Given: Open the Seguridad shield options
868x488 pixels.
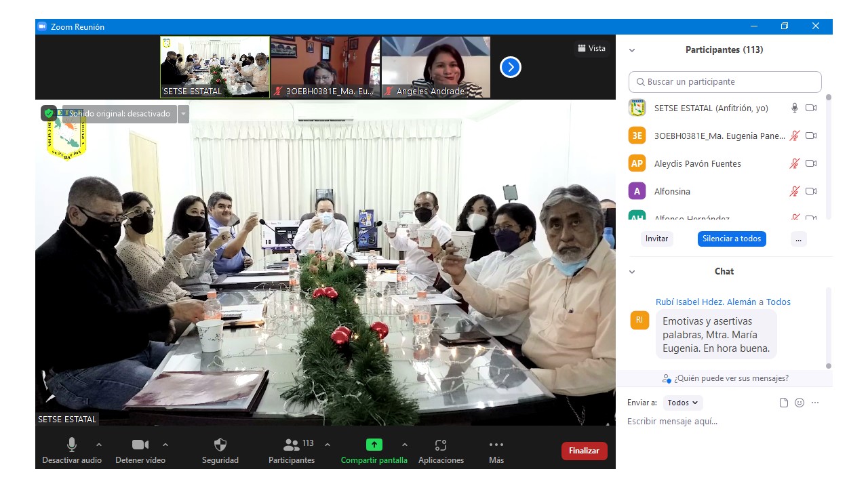Looking at the screenshot, I should [220, 445].
